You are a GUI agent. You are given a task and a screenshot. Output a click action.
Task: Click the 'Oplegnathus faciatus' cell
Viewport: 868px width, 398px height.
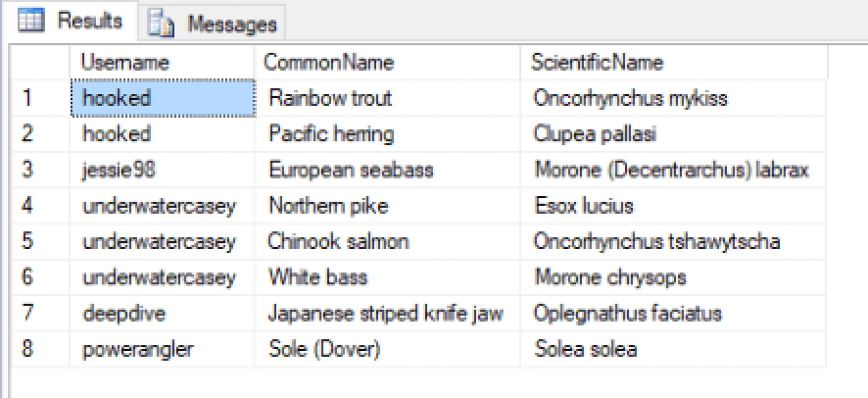tap(627, 314)
